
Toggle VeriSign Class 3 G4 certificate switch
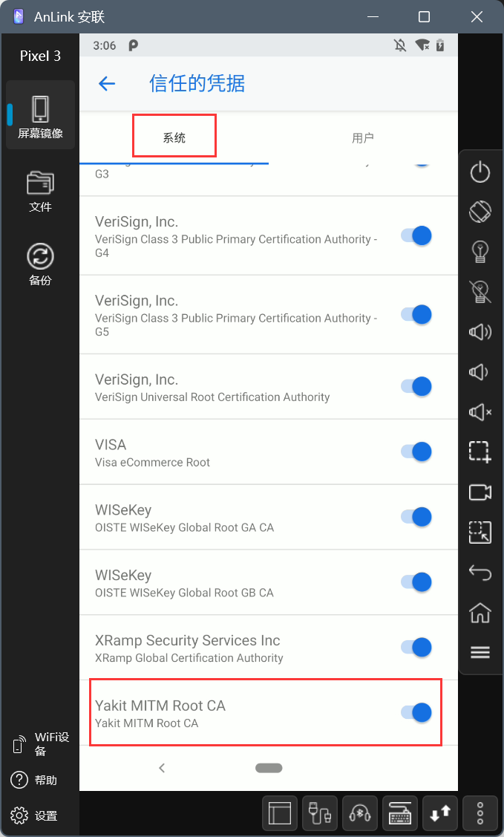(416, 235)
